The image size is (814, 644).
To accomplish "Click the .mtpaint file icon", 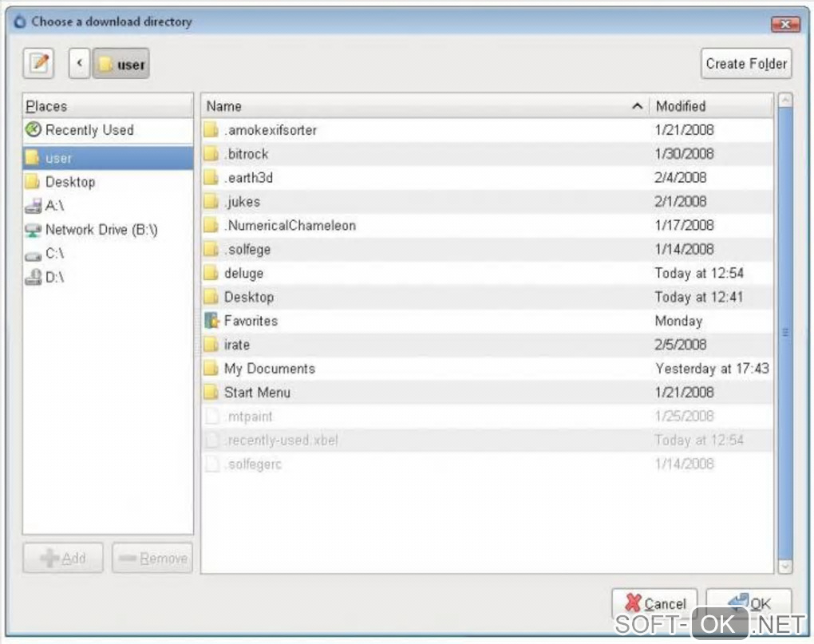I will [x=211, y=417].
